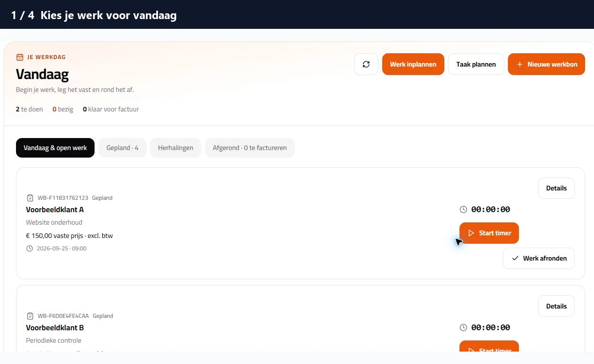Open Details of Voorbeeldklant B

coord(556,306)
